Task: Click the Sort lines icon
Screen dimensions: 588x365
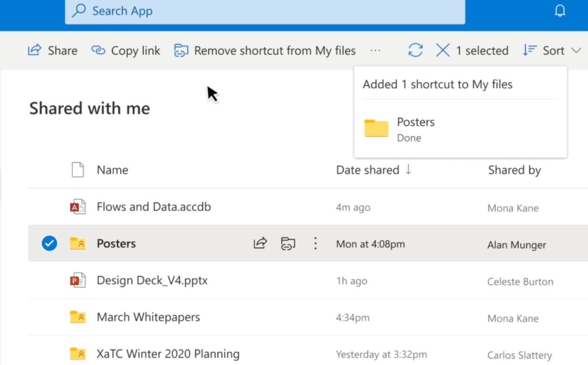Action: (530, 51)
